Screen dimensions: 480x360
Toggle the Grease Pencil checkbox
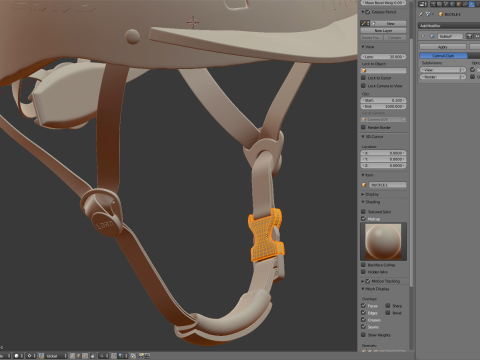(x=368, y=12)
